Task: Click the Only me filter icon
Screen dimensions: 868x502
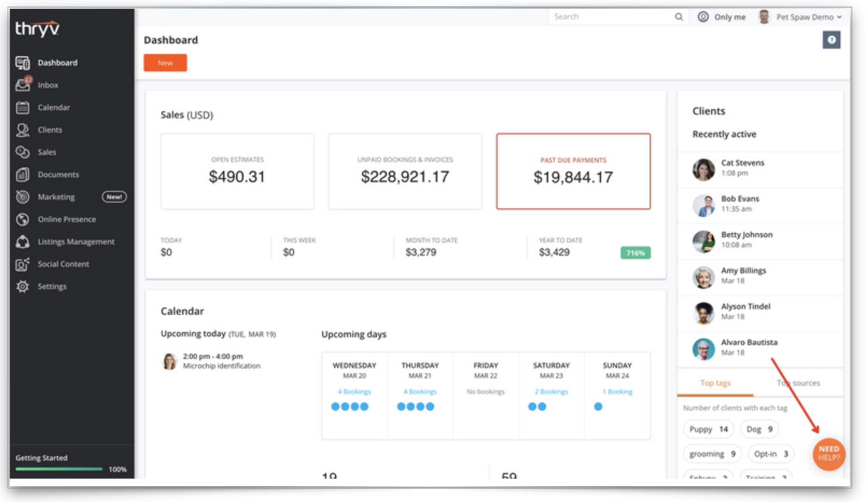Action: [x=703, y=17]
